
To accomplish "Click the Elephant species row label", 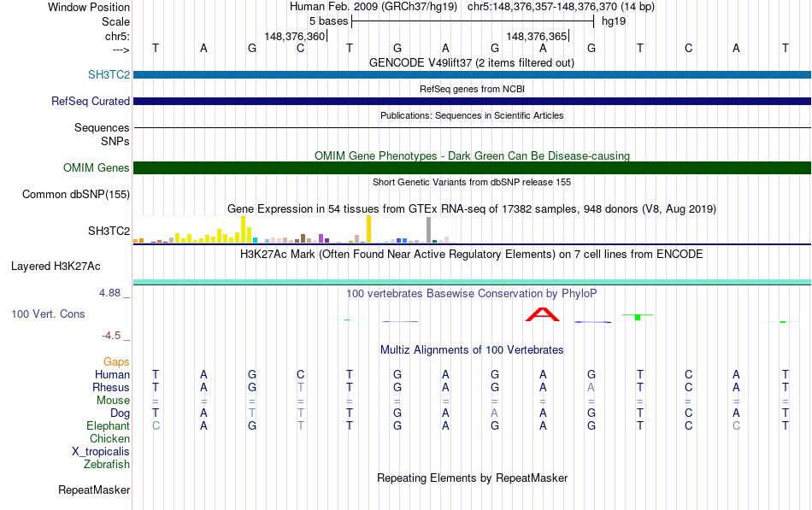I will pos(108,425).
